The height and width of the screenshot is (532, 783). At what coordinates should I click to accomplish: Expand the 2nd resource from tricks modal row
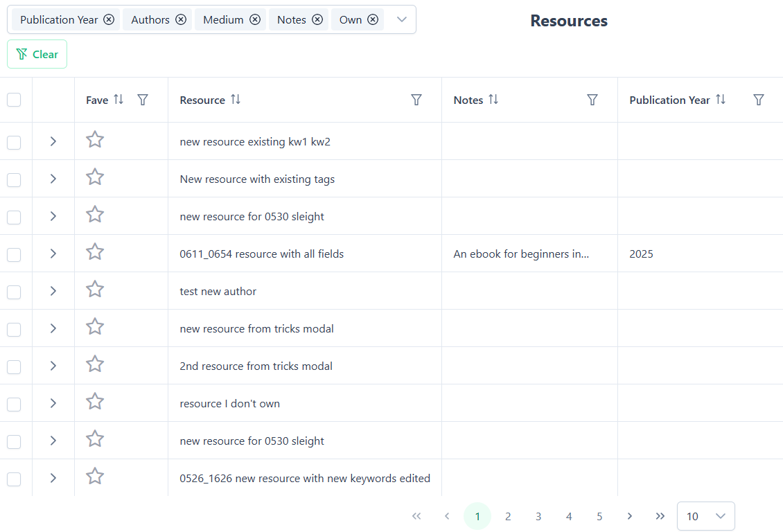(x=53, y=365)
